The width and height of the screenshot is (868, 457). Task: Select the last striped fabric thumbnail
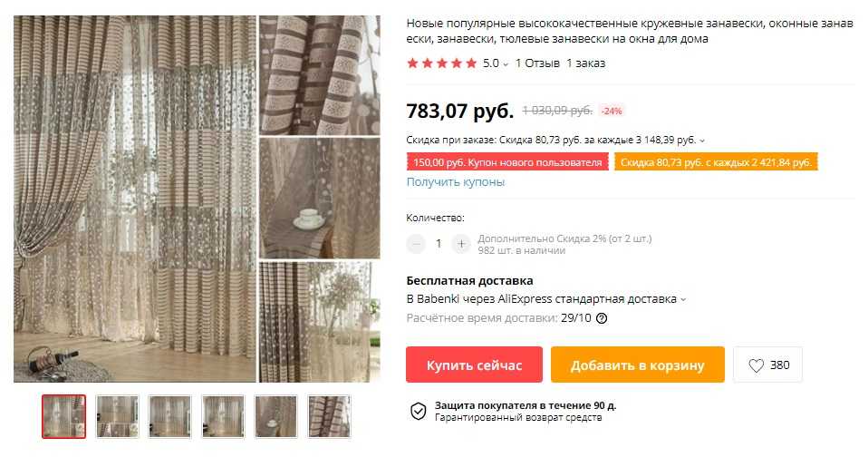[329, 416]
